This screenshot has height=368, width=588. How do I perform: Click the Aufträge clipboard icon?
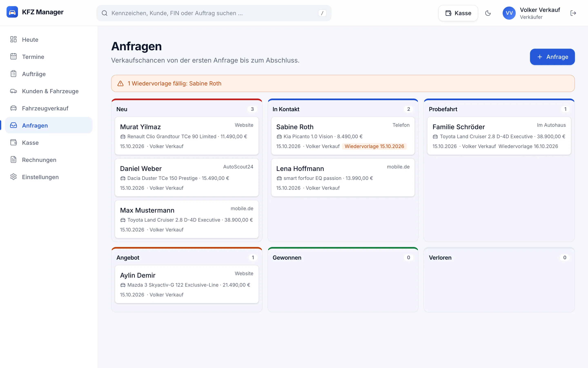tap(13, 74)
